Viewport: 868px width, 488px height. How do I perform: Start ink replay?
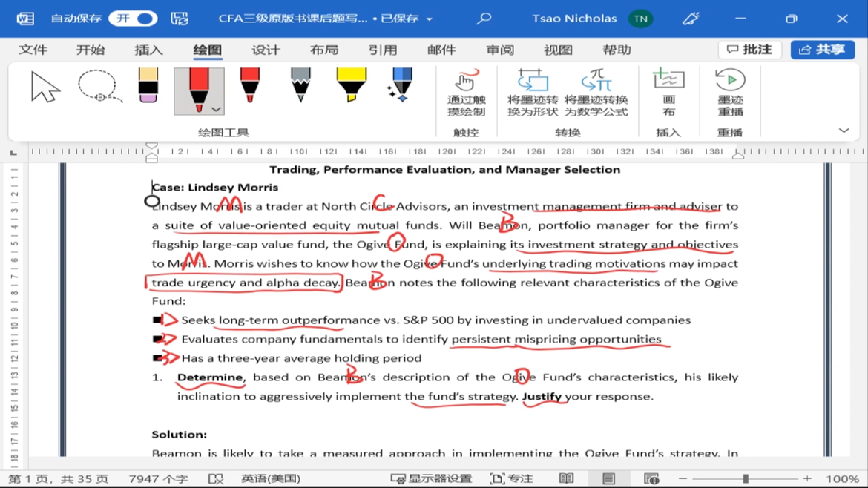point(730,93)
